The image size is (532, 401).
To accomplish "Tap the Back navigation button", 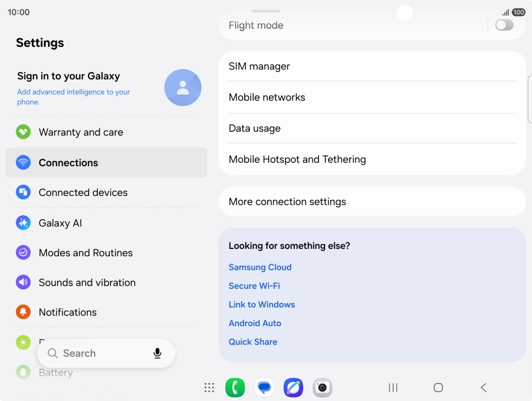I will (484, 387).
